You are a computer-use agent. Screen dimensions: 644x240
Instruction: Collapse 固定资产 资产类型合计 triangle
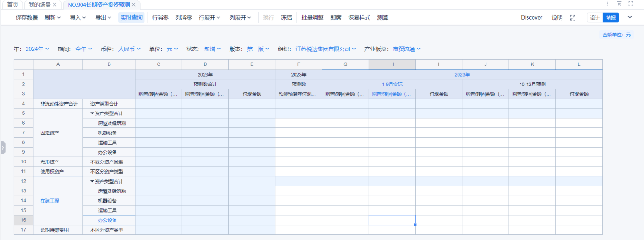click(92, 113)
